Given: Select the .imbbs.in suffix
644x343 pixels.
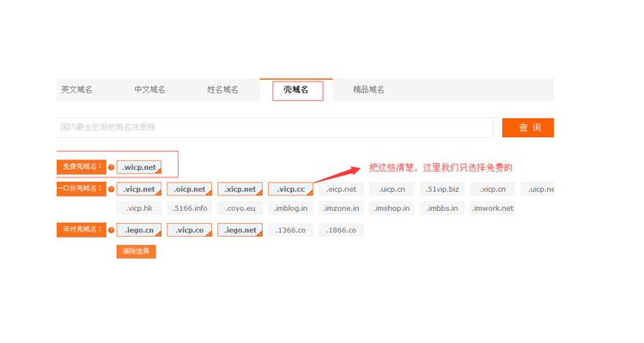Looking at the screenshot, I should tap(442, 208).
